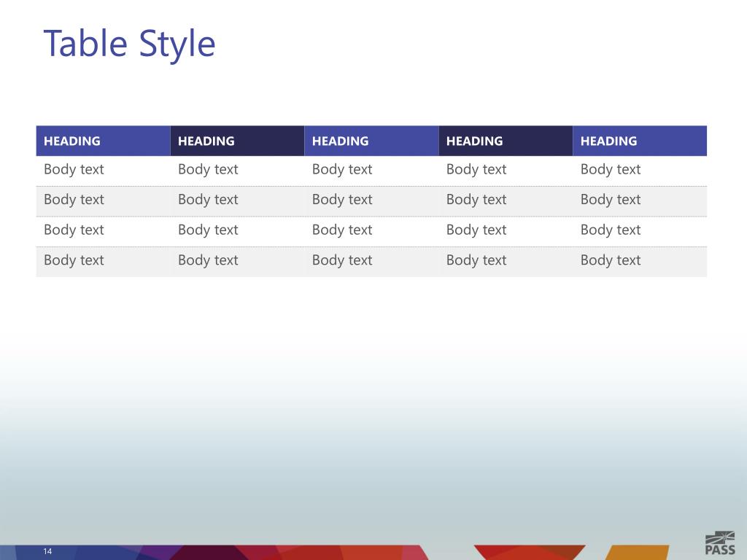Image resolution: width=747 pixels, height=560 pixels.
Task: Click the PASS logo
Action: pos(720,543)
